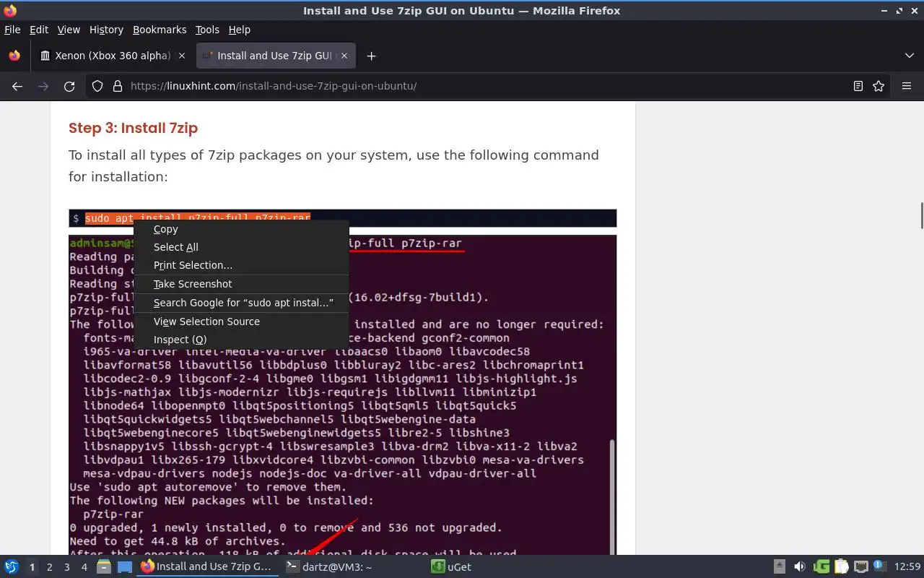Click the volume speaker tray icon
This screenshot has width=924, height=578.
pyautogui.click(x=800, y=567)
